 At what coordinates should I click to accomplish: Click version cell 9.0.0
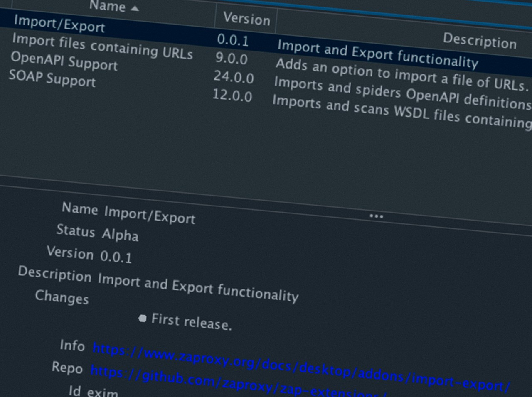(x=232, y=59)
